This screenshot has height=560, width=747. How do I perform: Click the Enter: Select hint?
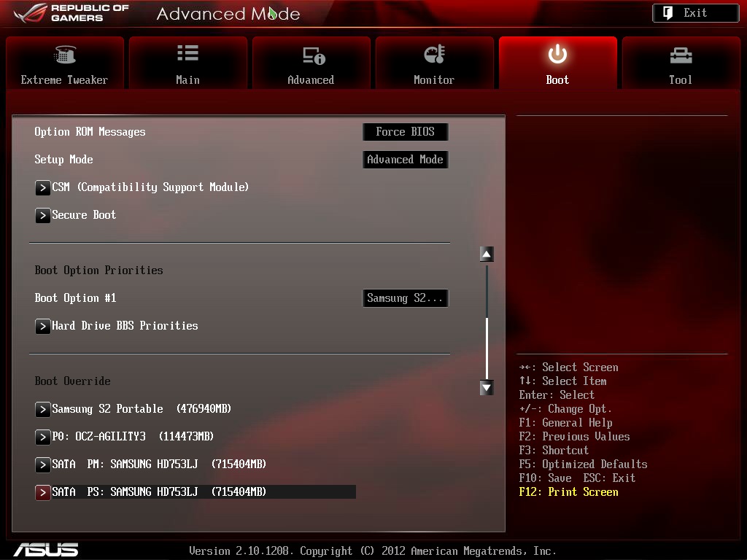pos(557,395)
